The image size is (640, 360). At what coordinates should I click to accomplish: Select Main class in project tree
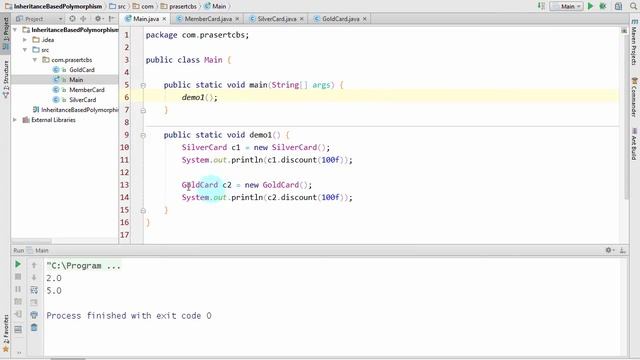(76, 80)
